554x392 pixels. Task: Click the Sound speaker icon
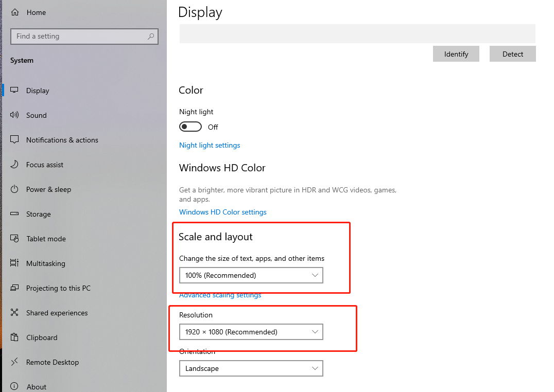pos(14,115)
